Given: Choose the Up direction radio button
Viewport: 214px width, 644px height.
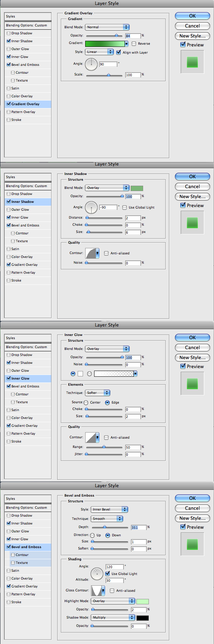Looking at the screenshot, I should [92, 535].
